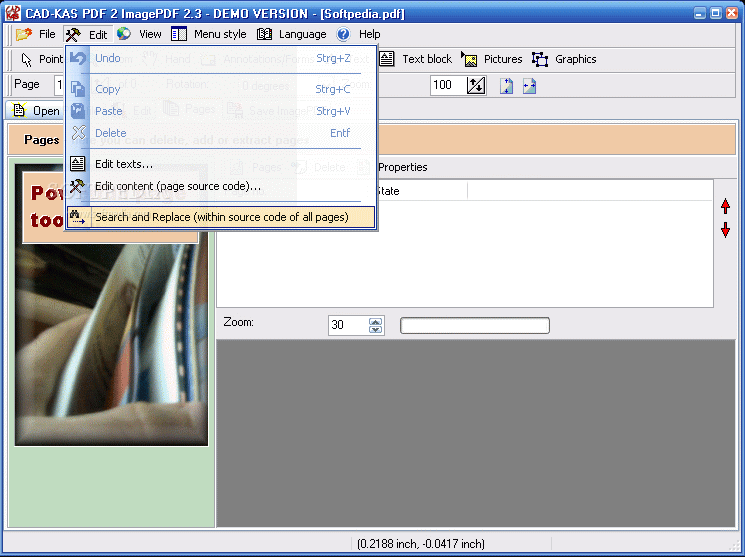Click the Delete X icon in menu
Viewport: 745px width, 557px height.
78,133
